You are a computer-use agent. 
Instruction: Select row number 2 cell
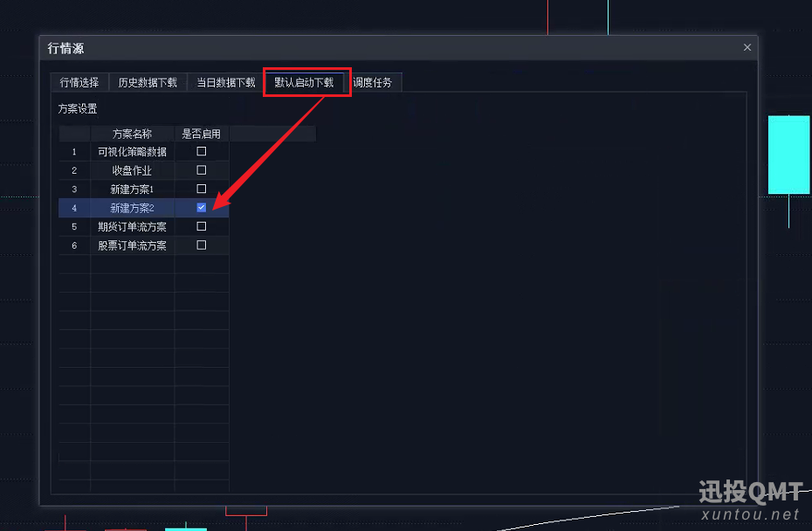tap(74, 170)
